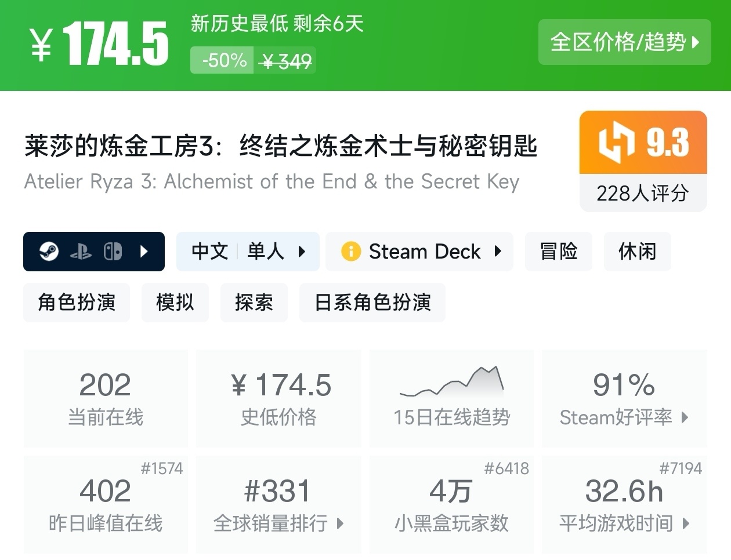Open 全球销量排行 ranking
731x560 pixels.
[x=278, y=504]
